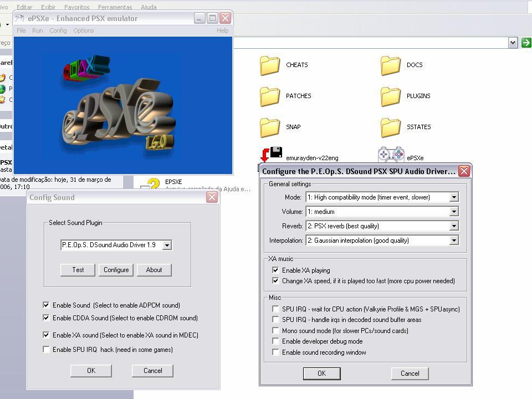Cancel the SPU Audio Driver configuration
The width and height of the screenshot is (532, 399).
(x=410, y=374)
